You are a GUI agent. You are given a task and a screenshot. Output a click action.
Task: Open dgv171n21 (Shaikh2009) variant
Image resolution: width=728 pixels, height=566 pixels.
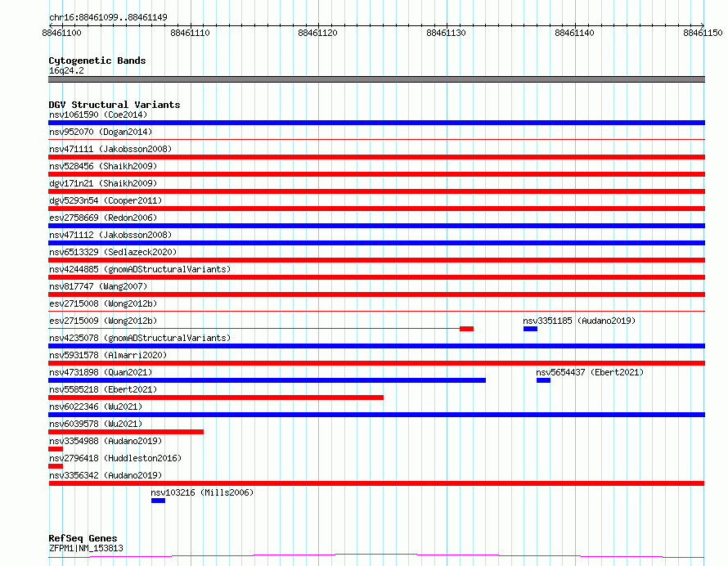103,183
